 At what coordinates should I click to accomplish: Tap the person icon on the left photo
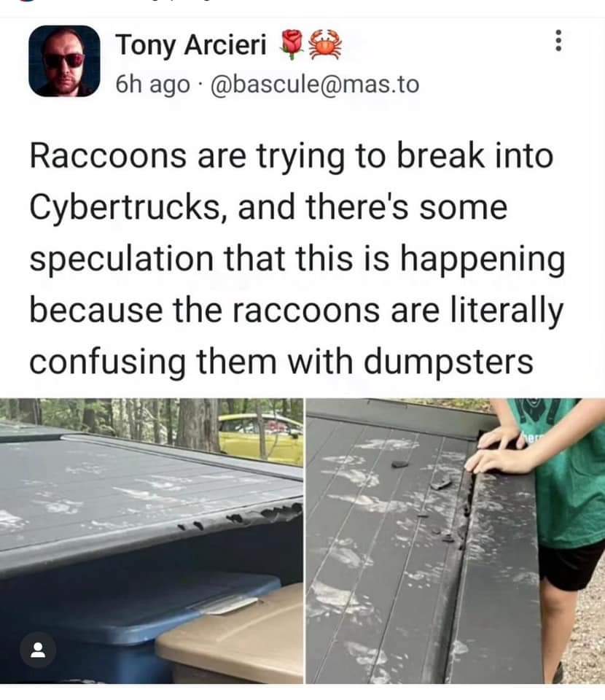(x=38, y=649)
